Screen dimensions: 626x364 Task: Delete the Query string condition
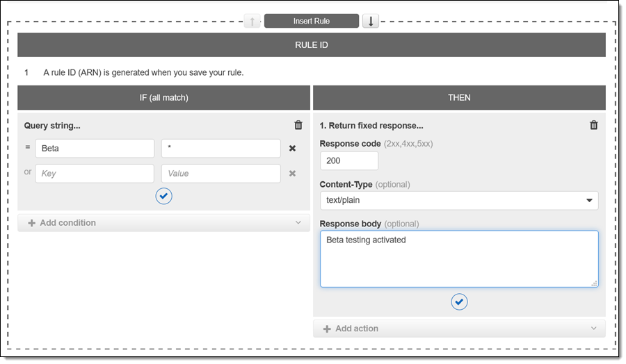click(298, 125)
